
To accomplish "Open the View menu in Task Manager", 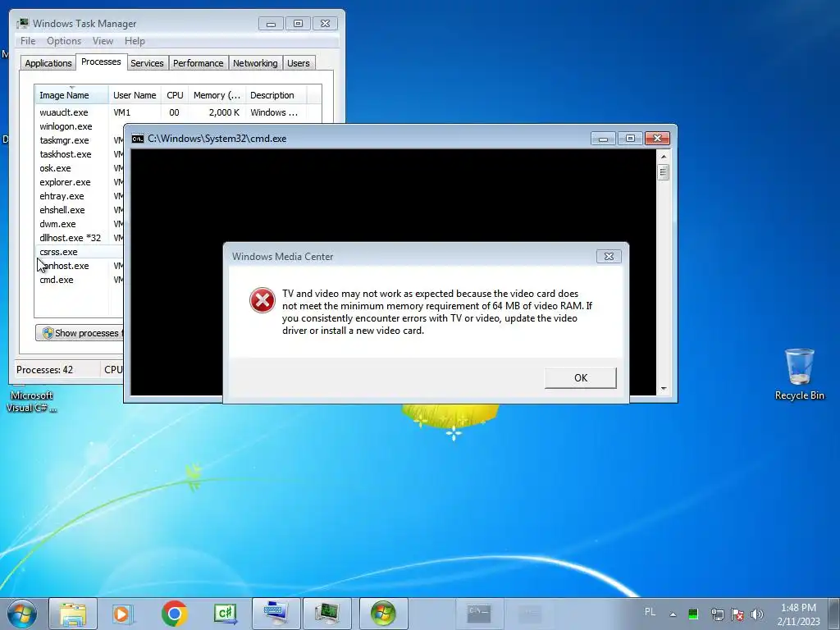I will click(x=103, y=41).
